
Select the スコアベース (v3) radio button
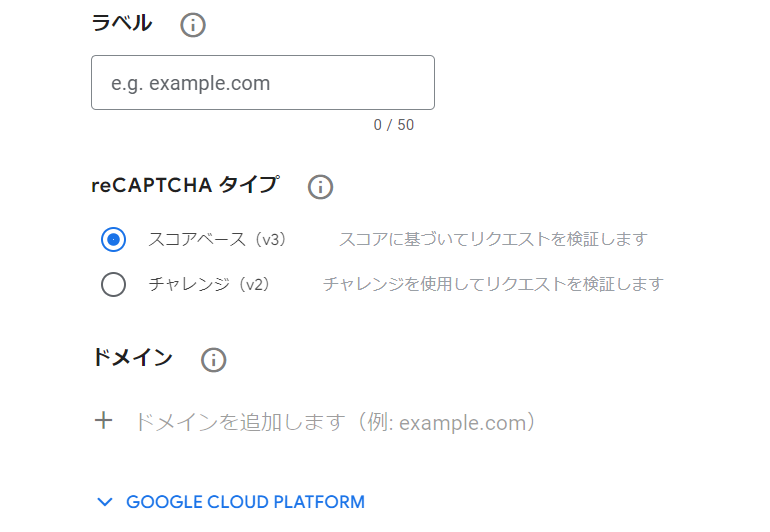pyautogui.click(x=114, y=240)
